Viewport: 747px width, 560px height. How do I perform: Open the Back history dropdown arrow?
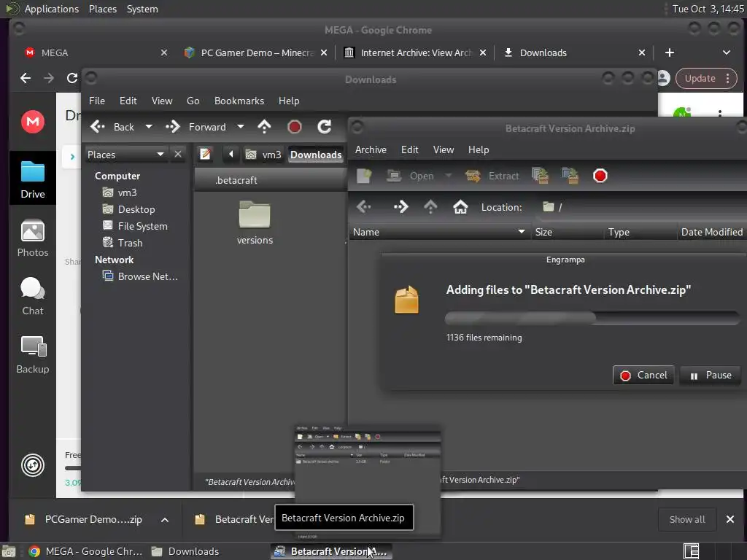[x=149, y=127]
